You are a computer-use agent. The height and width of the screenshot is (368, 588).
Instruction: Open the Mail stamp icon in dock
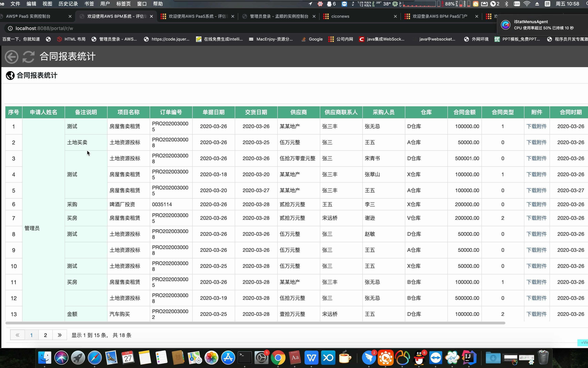[x=111, y=358]
